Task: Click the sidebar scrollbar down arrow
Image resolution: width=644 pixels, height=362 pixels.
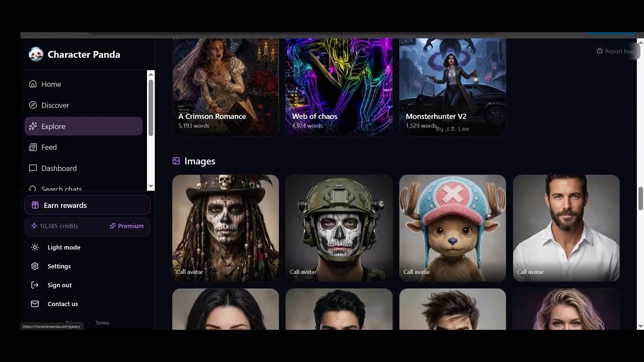Action: pyautogui.click(x=151, y=187)
